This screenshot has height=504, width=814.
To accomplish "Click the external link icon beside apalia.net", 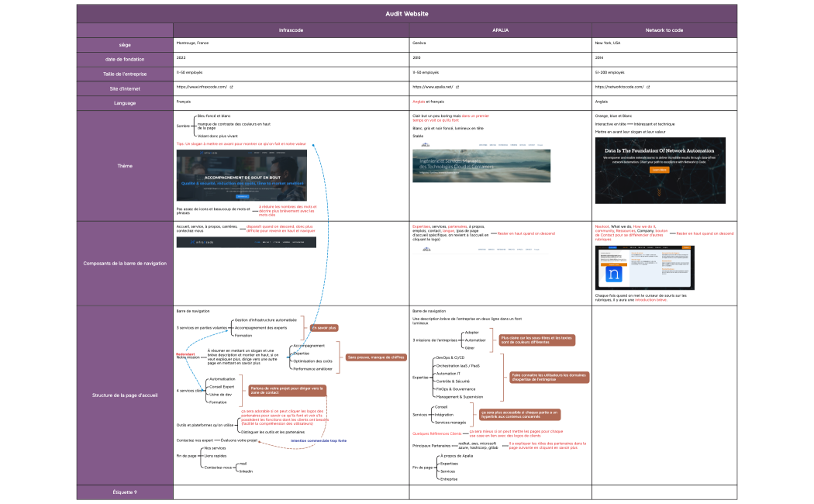I will pos(458,88).
